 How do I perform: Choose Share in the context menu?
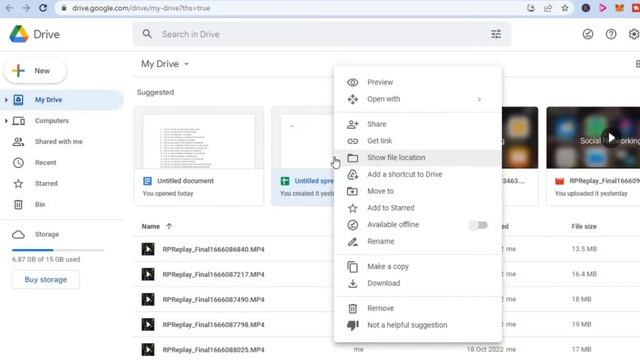[418, 124]
